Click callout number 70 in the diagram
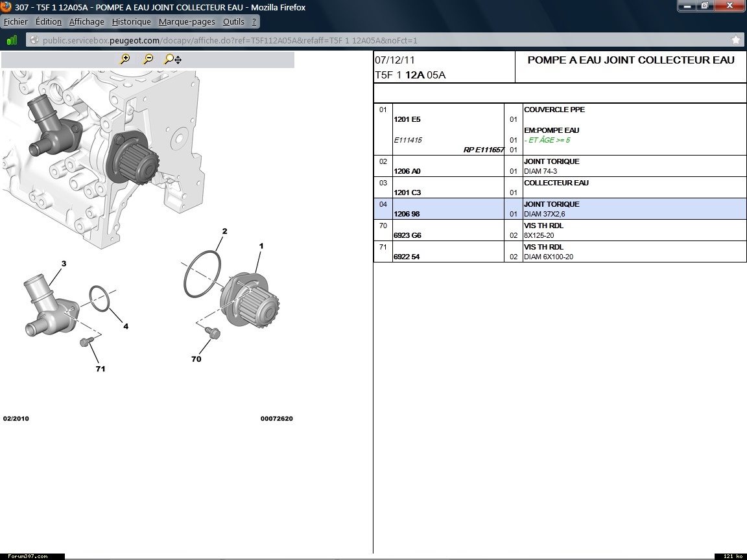This screenshot has height=560, width=747. point(196,359)
